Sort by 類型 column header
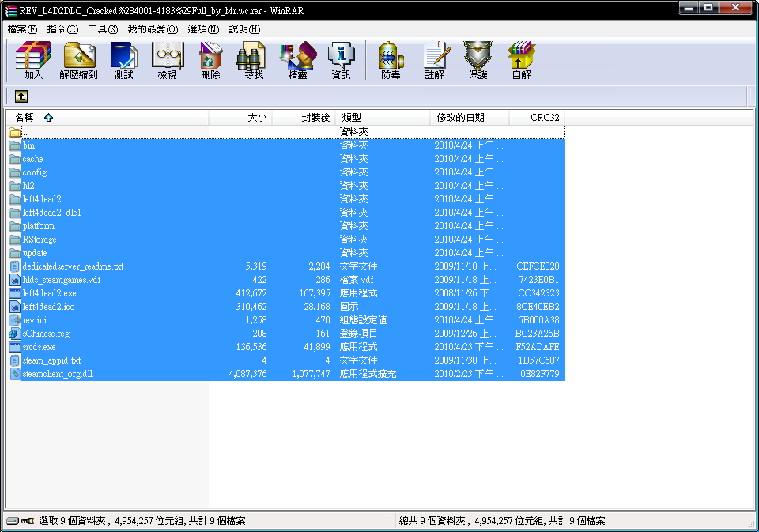This screenshot has width=759, height=532. coord(383,118)
